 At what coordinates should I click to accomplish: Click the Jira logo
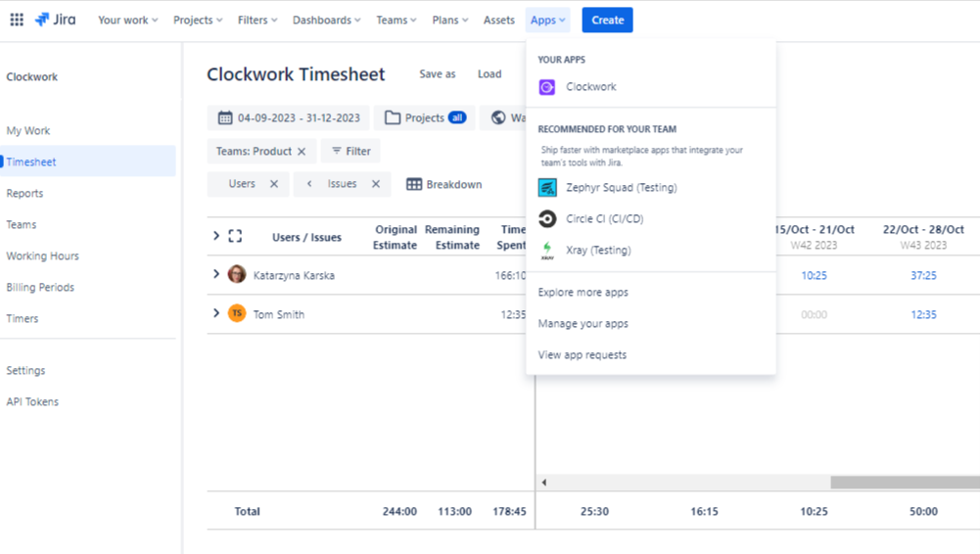[x=55, y=20]
